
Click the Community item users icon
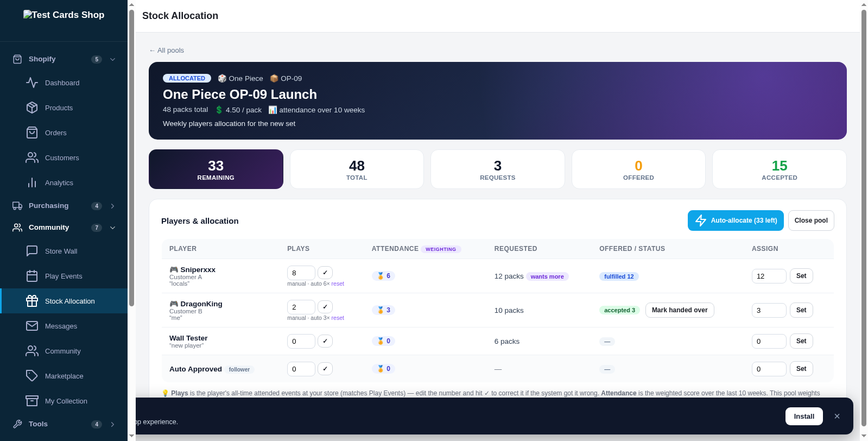[32, 351]
